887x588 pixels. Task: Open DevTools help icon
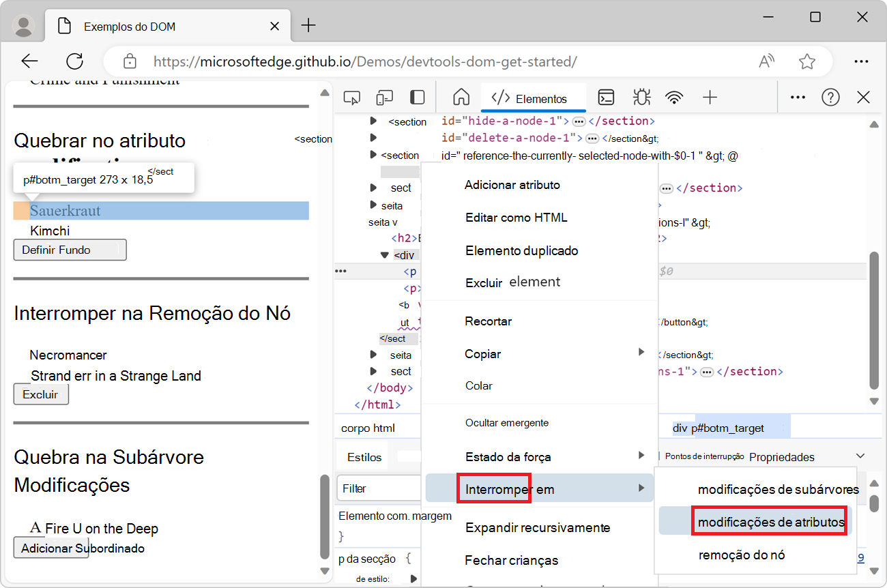point(830,97)
